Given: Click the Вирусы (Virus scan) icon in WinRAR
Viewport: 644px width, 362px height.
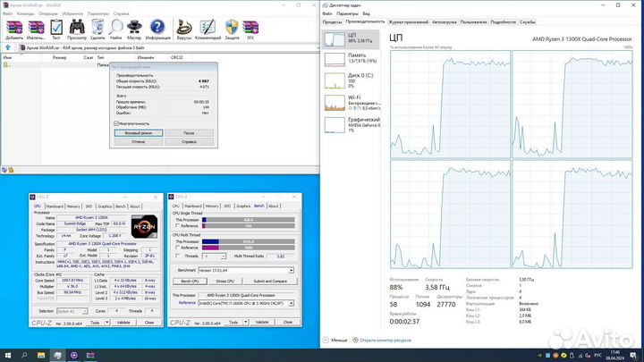Looking at the screenshot, I should click(x=184, y=28).
